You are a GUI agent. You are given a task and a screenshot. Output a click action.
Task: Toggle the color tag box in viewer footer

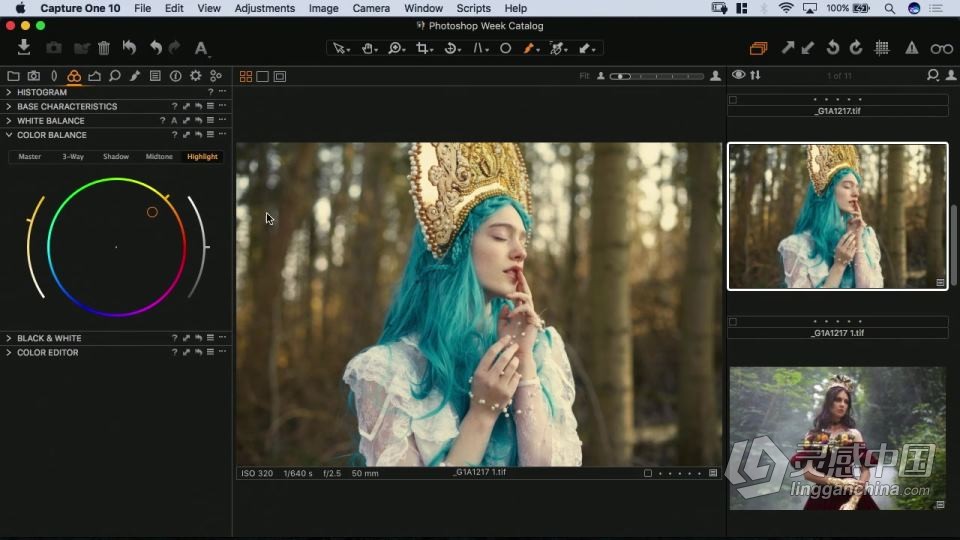(648, 473)
